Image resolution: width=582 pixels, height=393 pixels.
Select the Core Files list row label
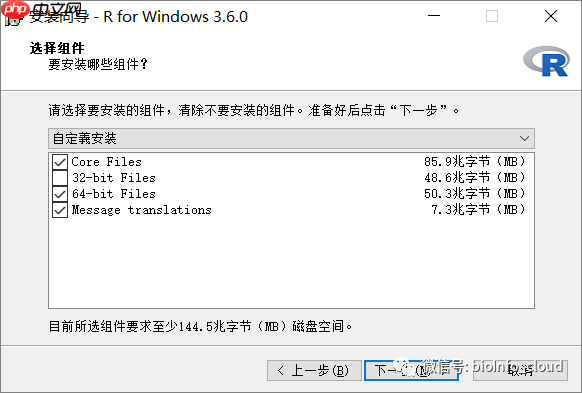(107, 162)
